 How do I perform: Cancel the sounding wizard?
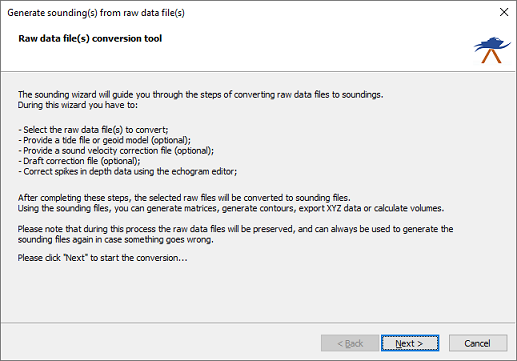[478, 343]
